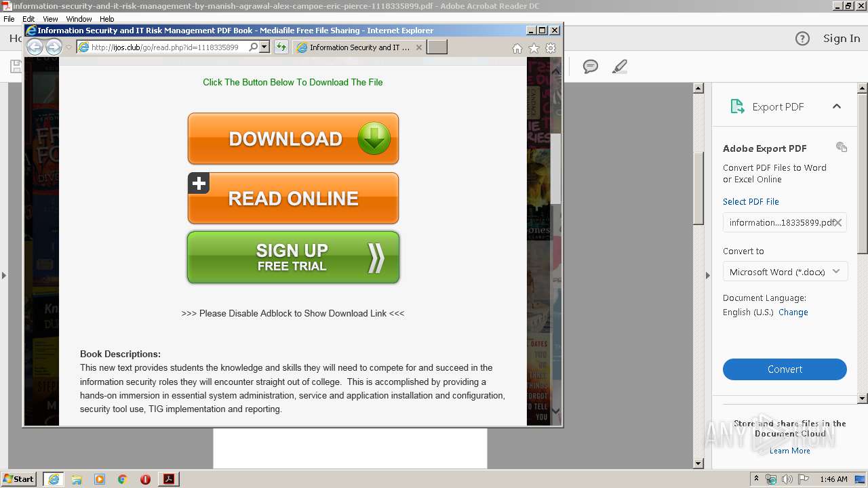Select the Fill & Sign pen tool
The width and height of the screenshot is (868, 488).
pos(619,66)
